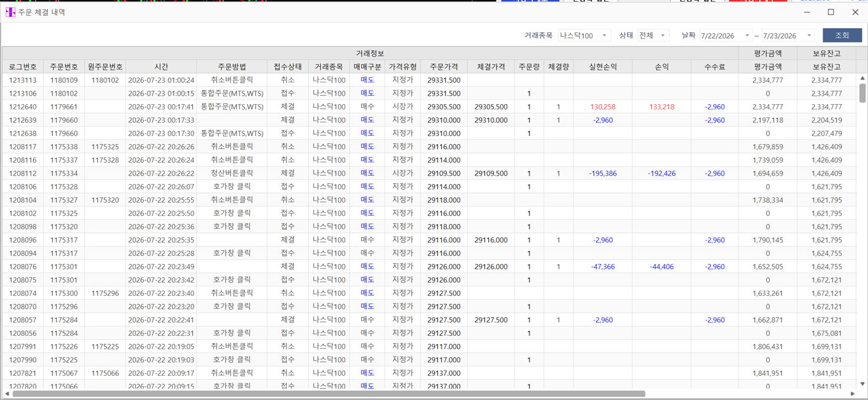Click the 가격유형 column header
The height and width of the screenshot is (400, 868).
point(403,66)
